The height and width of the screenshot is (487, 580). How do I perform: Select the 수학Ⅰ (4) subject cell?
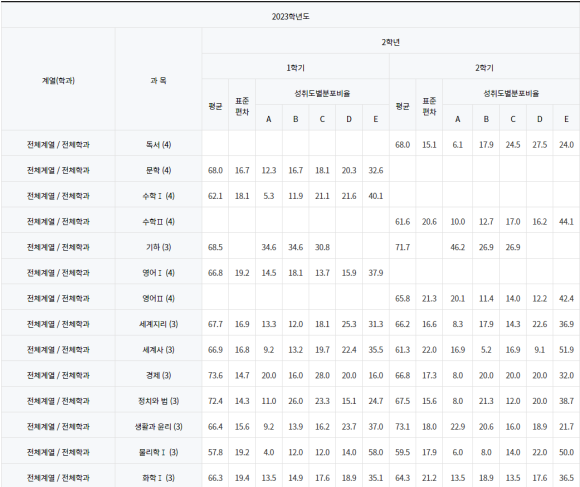[158, 196]
